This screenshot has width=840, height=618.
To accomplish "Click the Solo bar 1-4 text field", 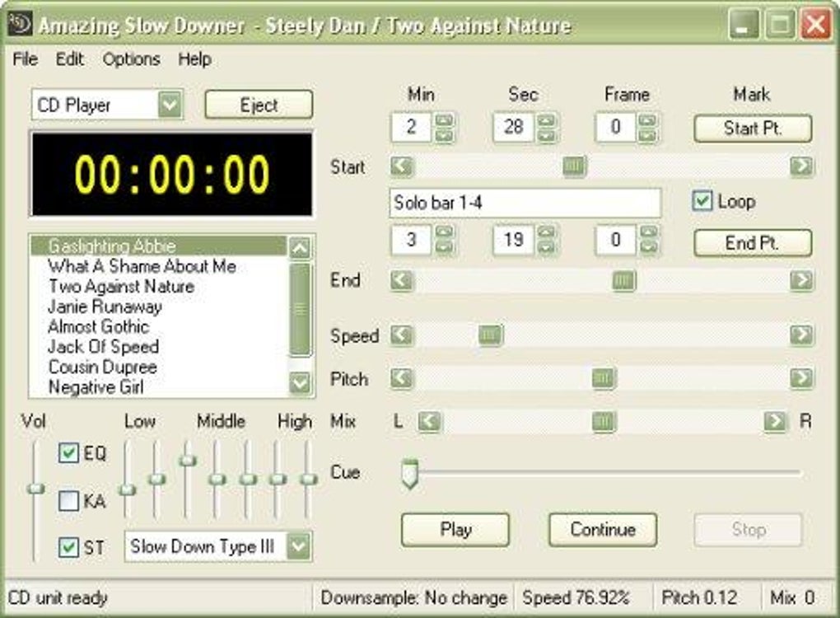I will [x=525, y=203].
